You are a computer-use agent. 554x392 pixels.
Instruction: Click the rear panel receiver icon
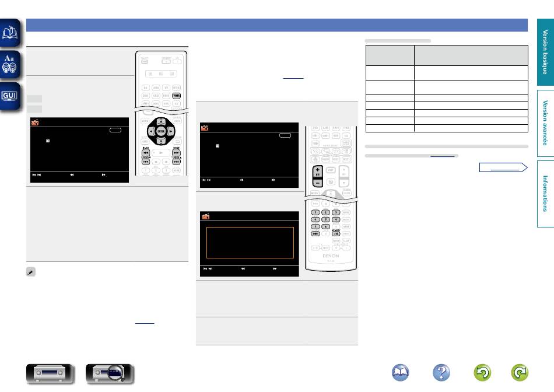click(x=110, y=373)
